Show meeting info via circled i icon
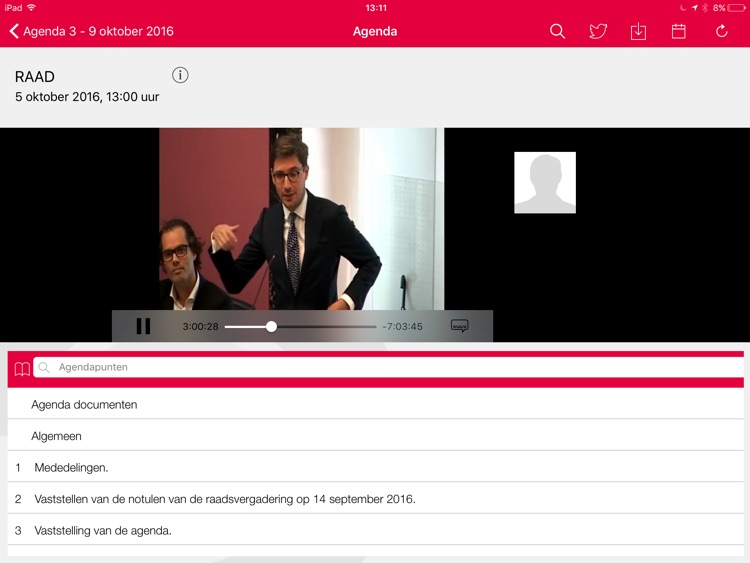Viewport: 750px width, 563px height. (180, 75)
